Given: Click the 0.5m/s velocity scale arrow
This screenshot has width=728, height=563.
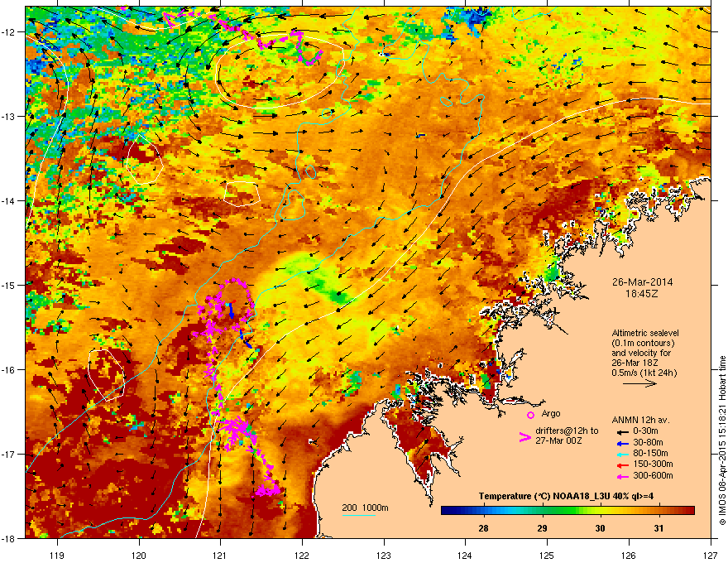Looking at the screenshot, I should point(639,383).
